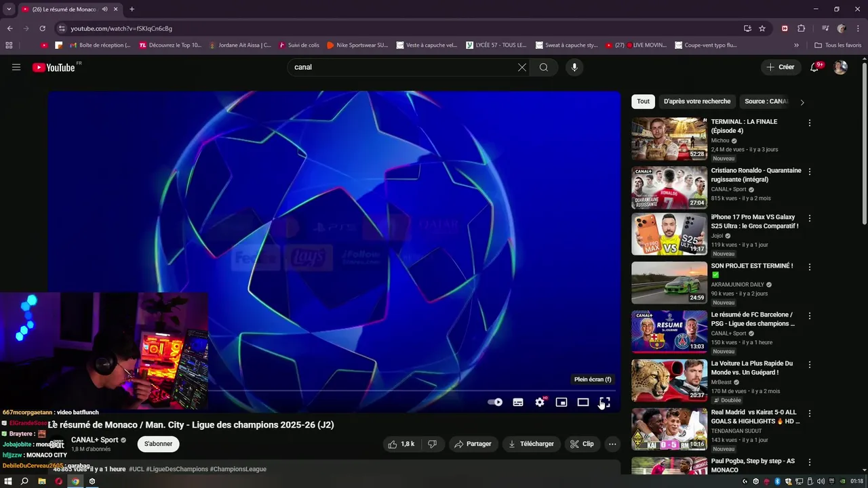Mute the tab with speaker icon

104,9
